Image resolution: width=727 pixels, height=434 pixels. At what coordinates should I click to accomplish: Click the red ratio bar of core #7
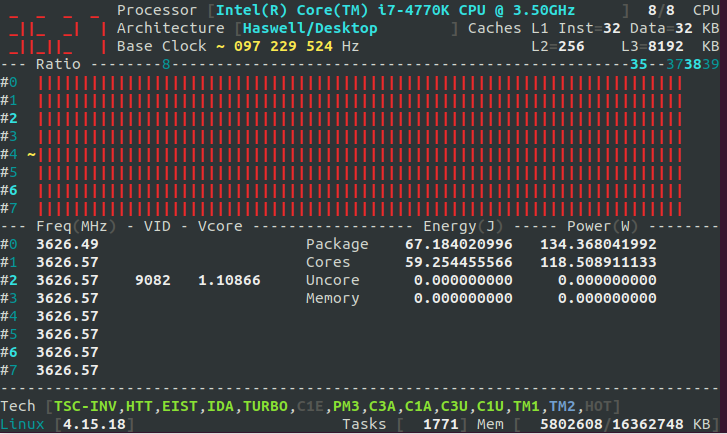point(360,209)
